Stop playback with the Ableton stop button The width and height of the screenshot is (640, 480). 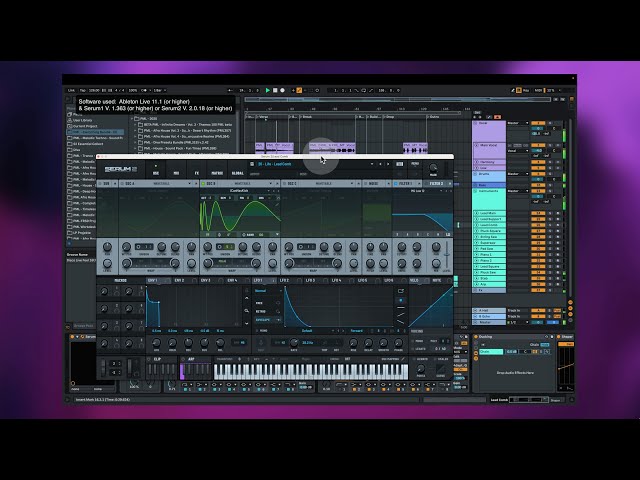pyautogui.click(x=275, y=90)
